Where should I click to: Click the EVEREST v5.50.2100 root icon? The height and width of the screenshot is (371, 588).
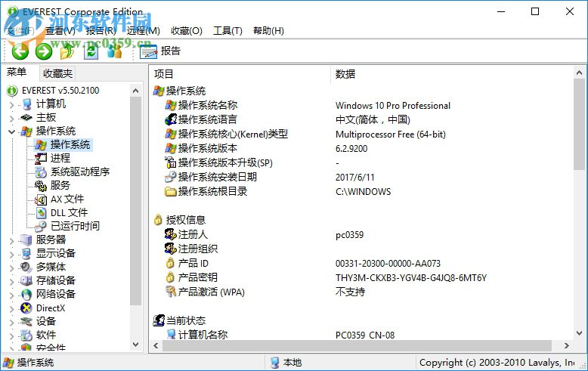click(x=12, y=91)
